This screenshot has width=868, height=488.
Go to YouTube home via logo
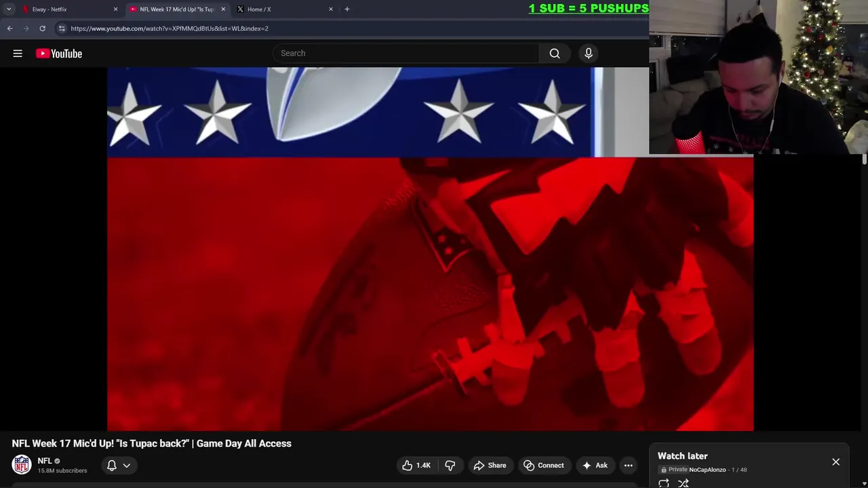59,54
